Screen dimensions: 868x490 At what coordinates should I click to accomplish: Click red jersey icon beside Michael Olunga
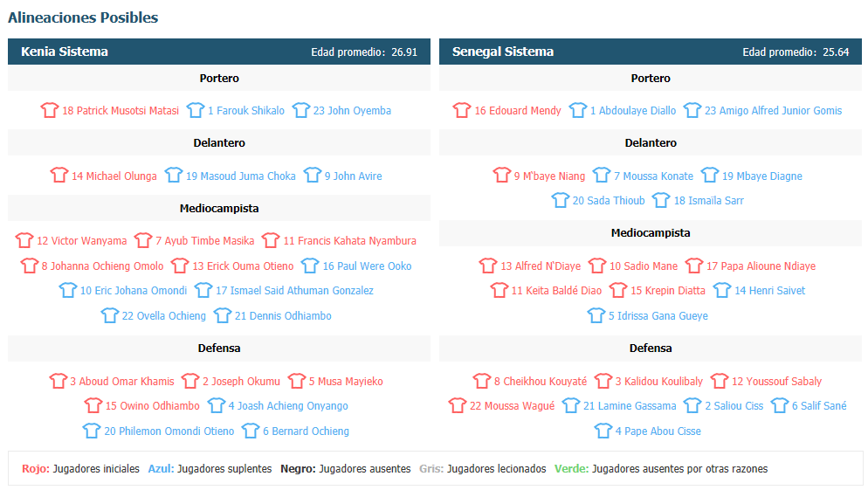59,175
